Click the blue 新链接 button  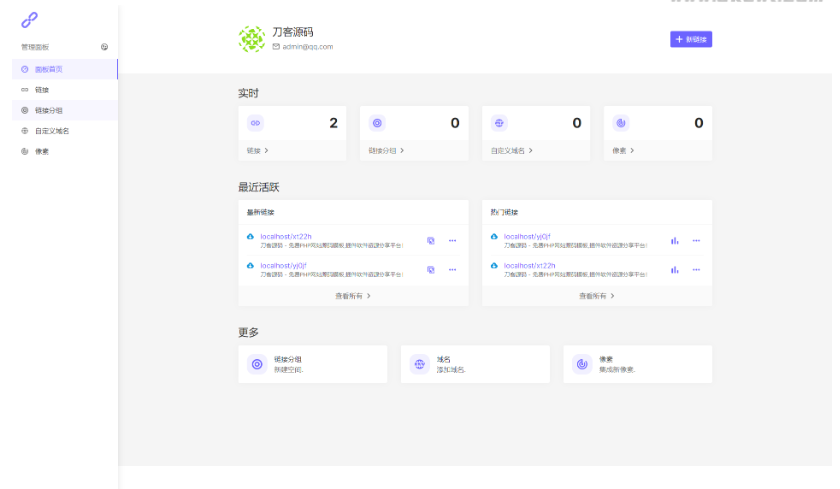point(691,39)
